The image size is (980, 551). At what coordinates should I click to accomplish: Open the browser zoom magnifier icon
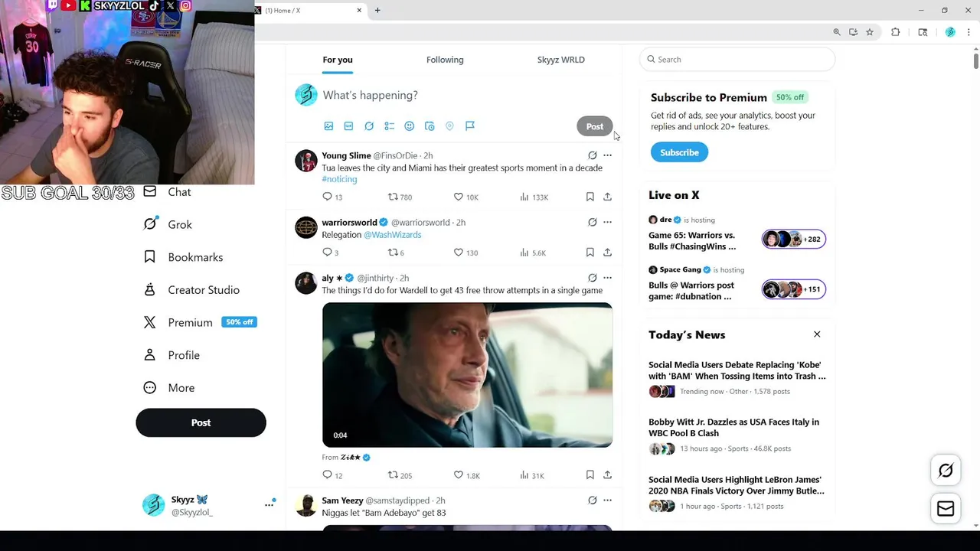837,32
